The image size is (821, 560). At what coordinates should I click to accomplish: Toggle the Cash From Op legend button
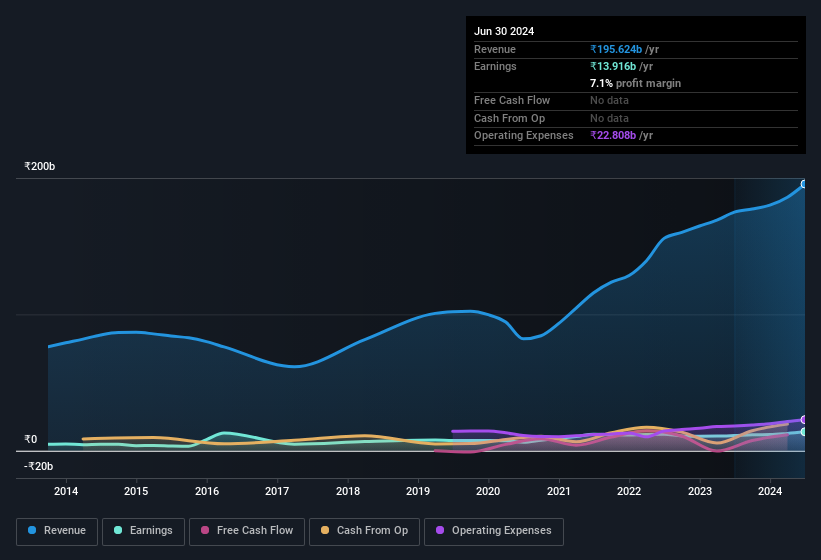tap(364, 531)
